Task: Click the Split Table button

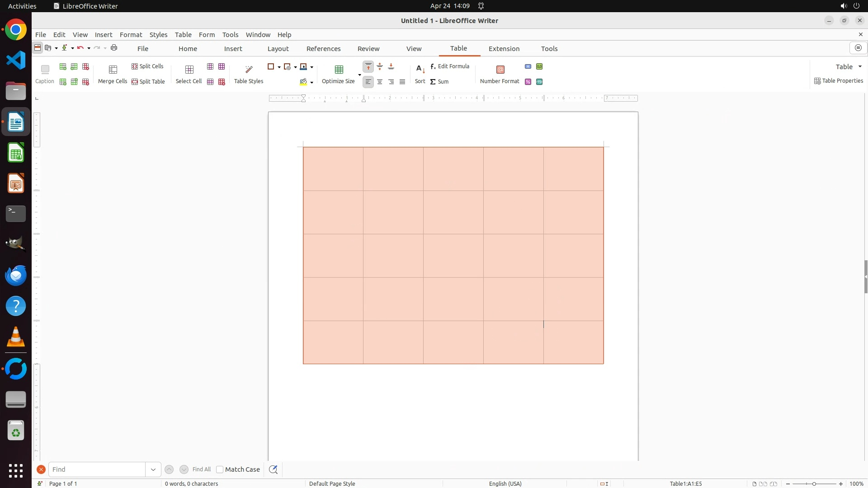Action: click(x=148, y=82)
